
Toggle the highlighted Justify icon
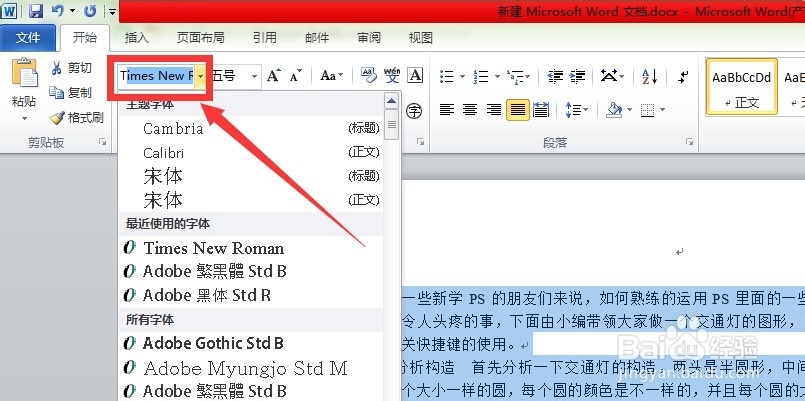(518, 110)
